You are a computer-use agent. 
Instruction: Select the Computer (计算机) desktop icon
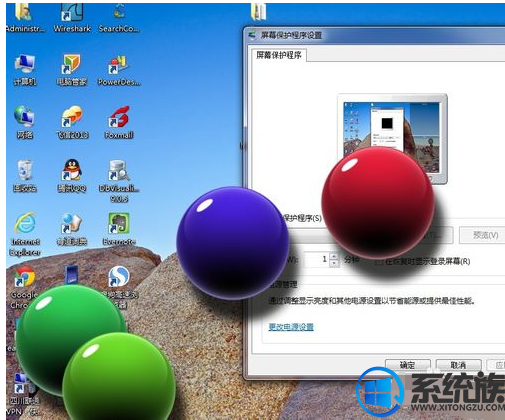click(25, 64)
